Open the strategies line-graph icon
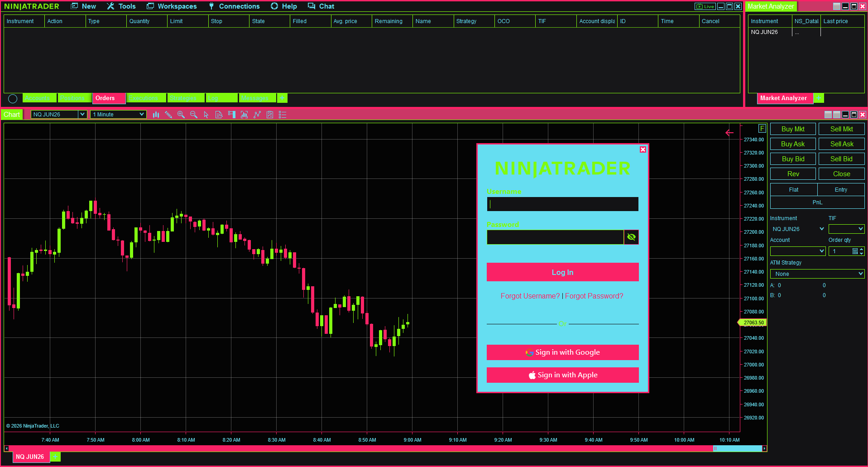868x467 pixels. [x=257, y=115]
